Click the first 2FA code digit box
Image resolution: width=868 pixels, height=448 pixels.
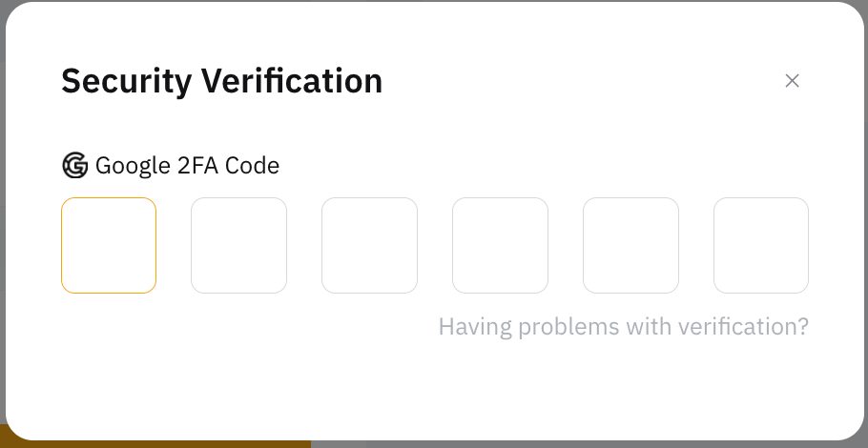[109, 245]
